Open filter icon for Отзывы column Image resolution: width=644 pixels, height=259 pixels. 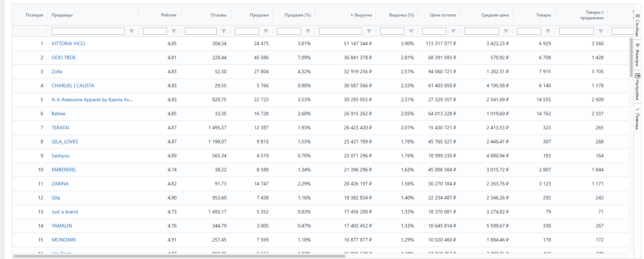(x=224, y=31)
